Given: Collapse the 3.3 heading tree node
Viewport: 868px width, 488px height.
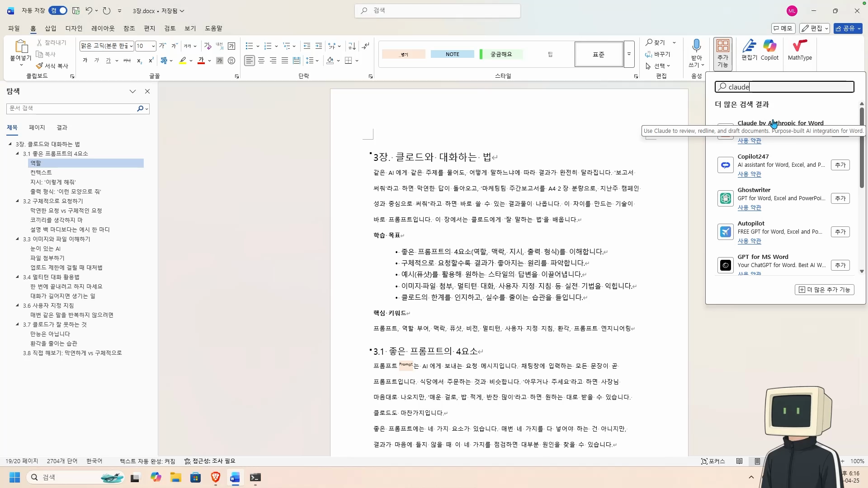Looking at the screenshot, I should click(18, 239).
